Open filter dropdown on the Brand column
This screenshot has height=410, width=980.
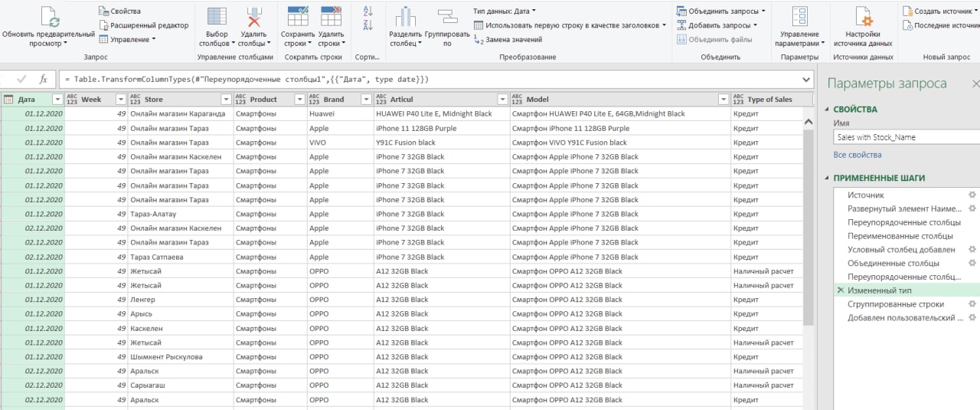366,100
